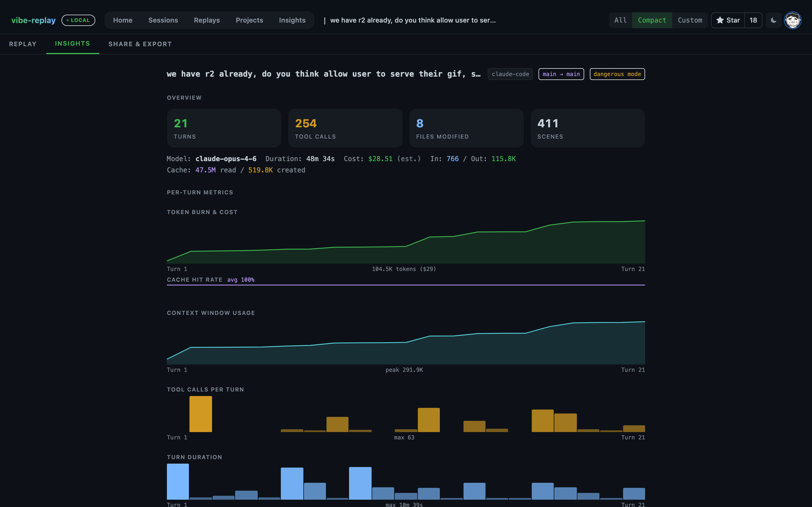The image size is (812, 507).
Task: Go to Home in the navigation bar
Action: click(123, 20)
